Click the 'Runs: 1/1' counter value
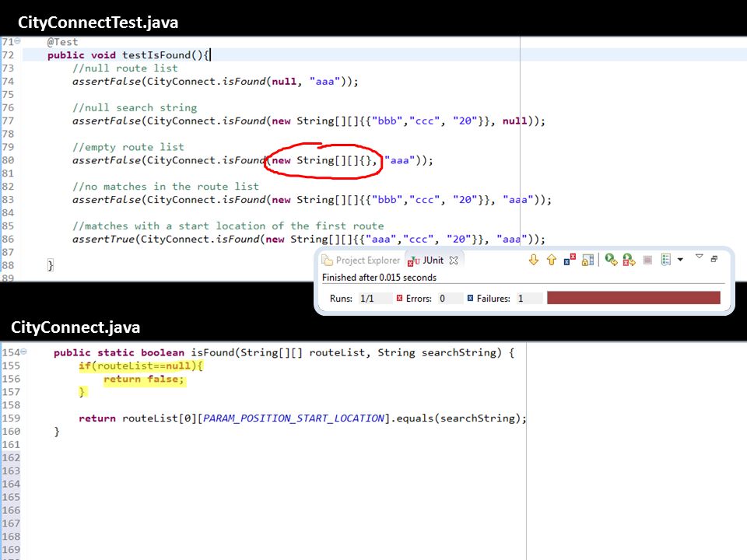 tap(366, 299)
